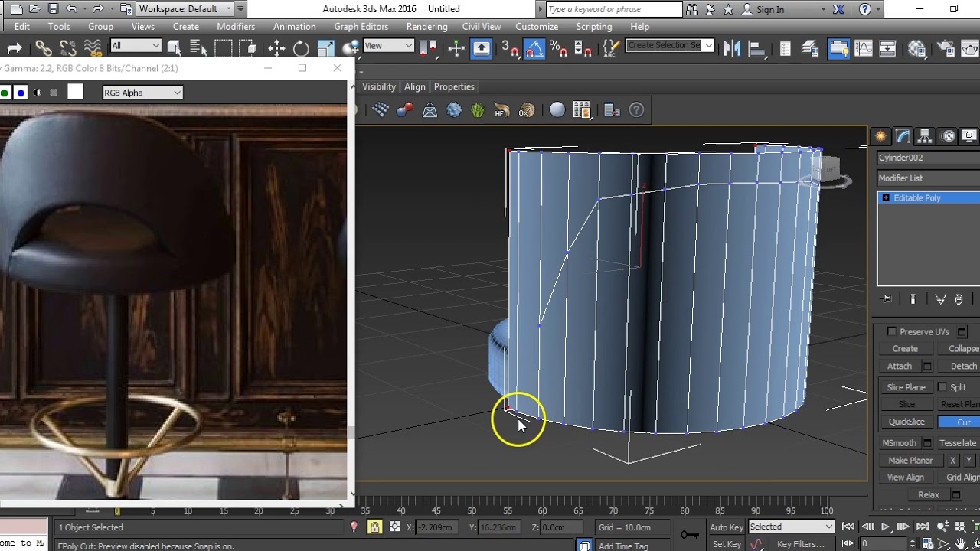Image resolution: width=980 pixels, height=551 pixels.
Task: Click the Play Animation control
Action: tap(886, 527)
